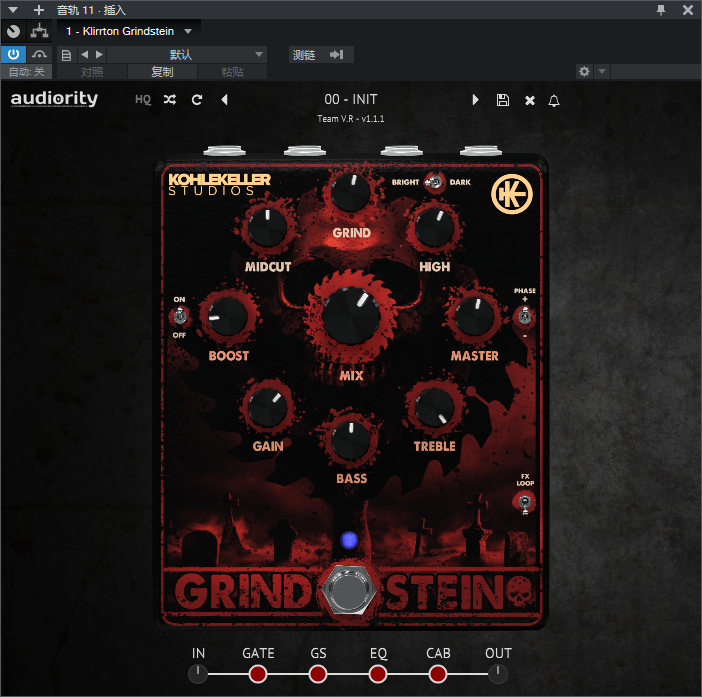Open the preset file document icon

[66, 55]
